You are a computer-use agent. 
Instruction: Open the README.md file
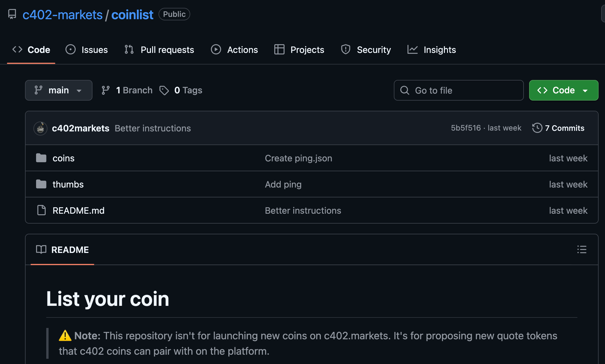click(x=78, y=210)
